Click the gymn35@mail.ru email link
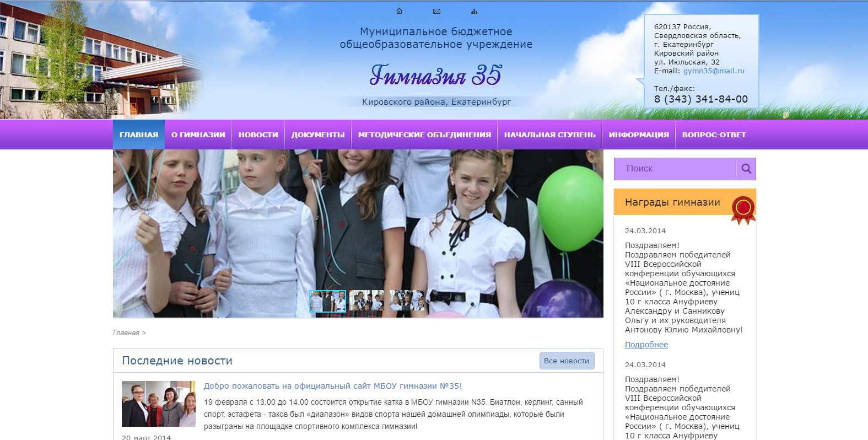The width and height of the screenshot is (868, 440). [714, 71]
